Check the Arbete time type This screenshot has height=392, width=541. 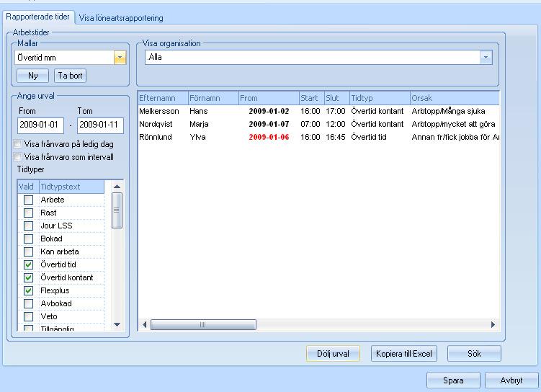(28, 200)
